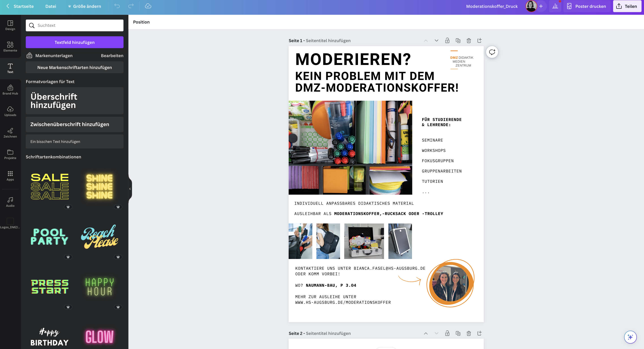Open the analytics bar chart icon

[x=555, y=6]
